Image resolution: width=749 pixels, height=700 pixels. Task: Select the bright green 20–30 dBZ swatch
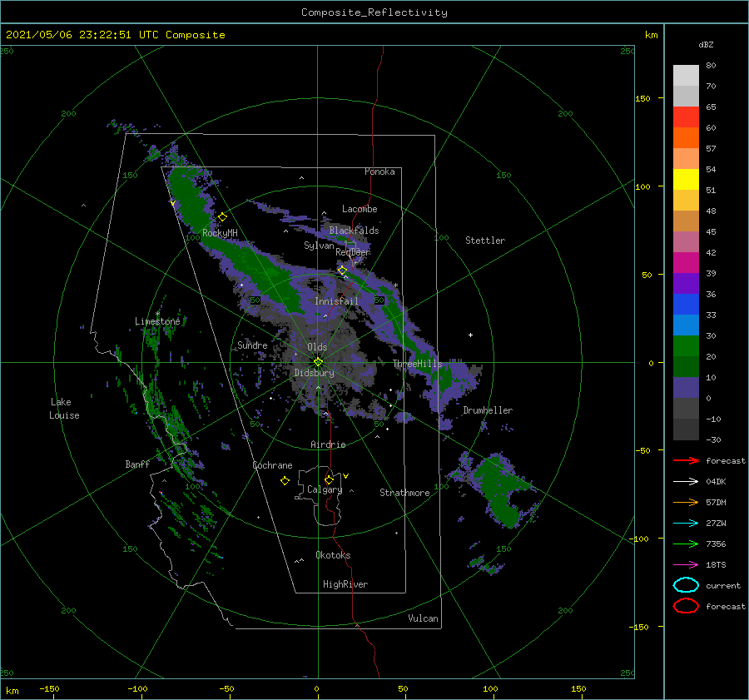click(x=686, y=346)
